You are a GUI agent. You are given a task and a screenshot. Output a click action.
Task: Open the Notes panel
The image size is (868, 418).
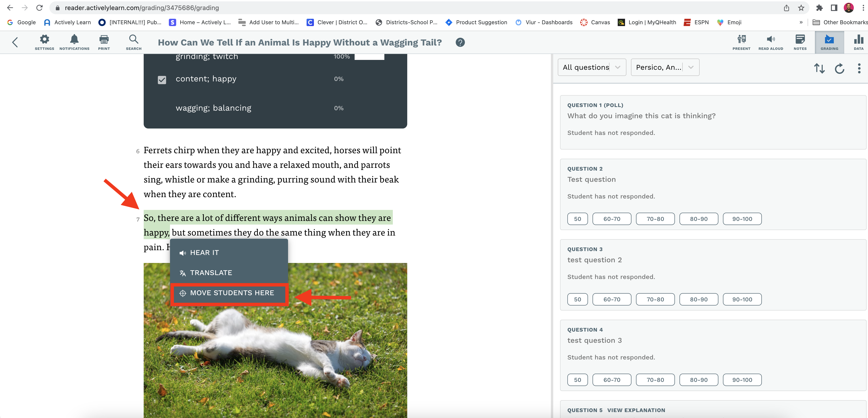pos(800,43)
